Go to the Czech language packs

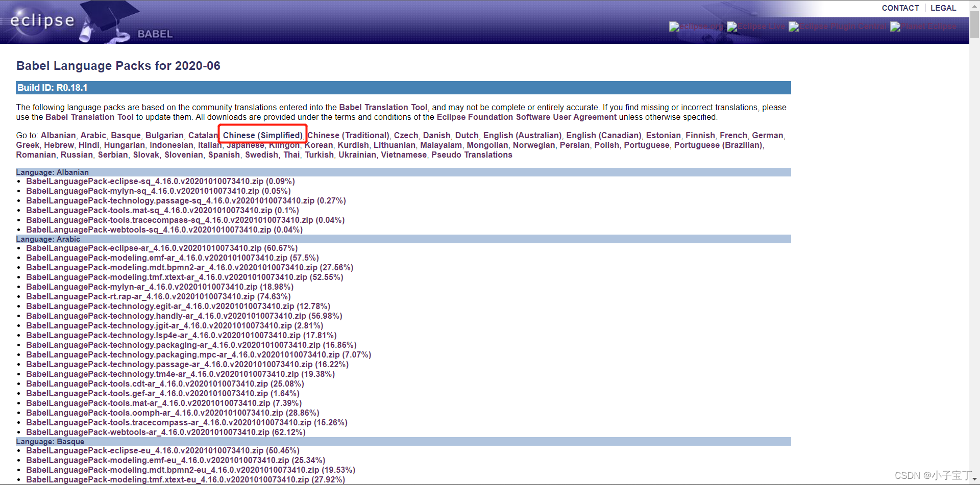[x=406, y=135]
